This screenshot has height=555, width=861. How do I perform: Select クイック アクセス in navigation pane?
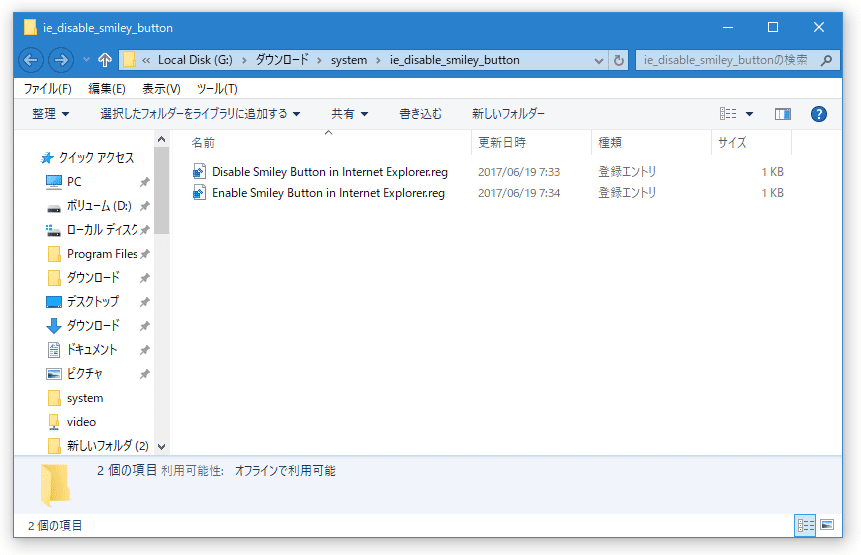coord(96,158)
